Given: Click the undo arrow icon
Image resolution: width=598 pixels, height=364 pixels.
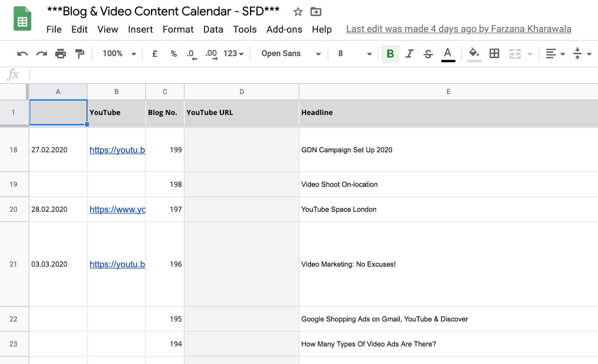Looking at the screenshot, I should pos(22,54).
